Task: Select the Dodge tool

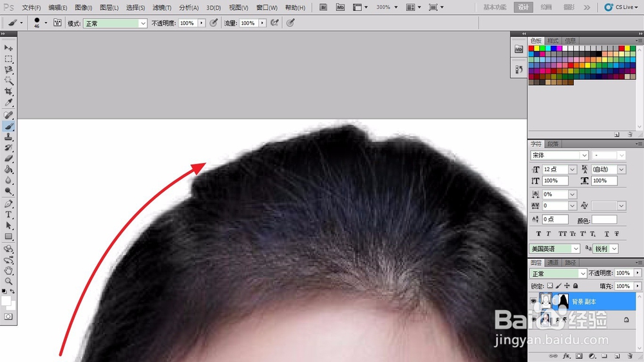Action: pyautogui.click(x=8, y=191)
